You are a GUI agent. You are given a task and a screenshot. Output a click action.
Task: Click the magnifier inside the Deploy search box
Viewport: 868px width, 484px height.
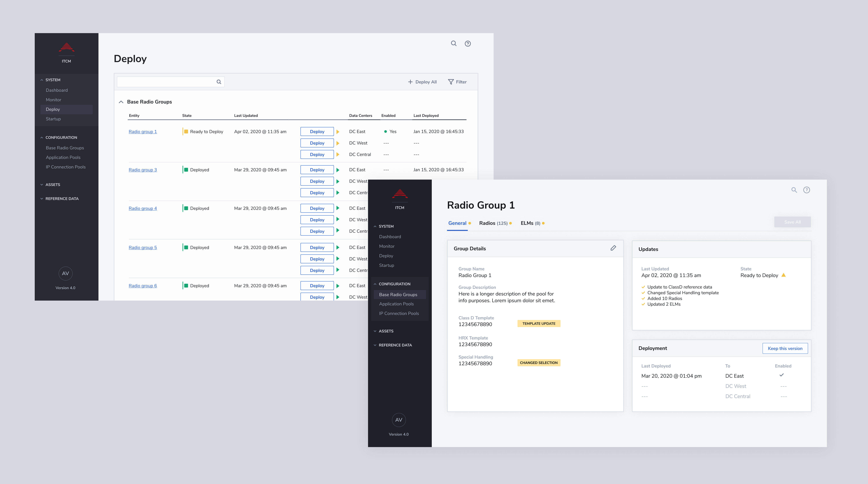219,82
